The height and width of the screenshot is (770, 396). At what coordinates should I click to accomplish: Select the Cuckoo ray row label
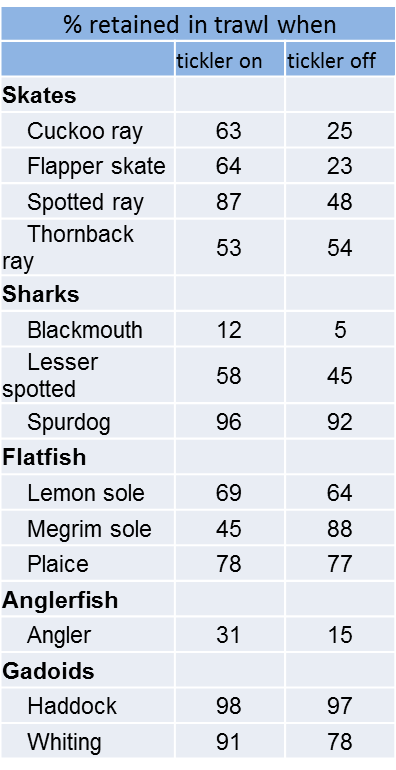point(85,132)
